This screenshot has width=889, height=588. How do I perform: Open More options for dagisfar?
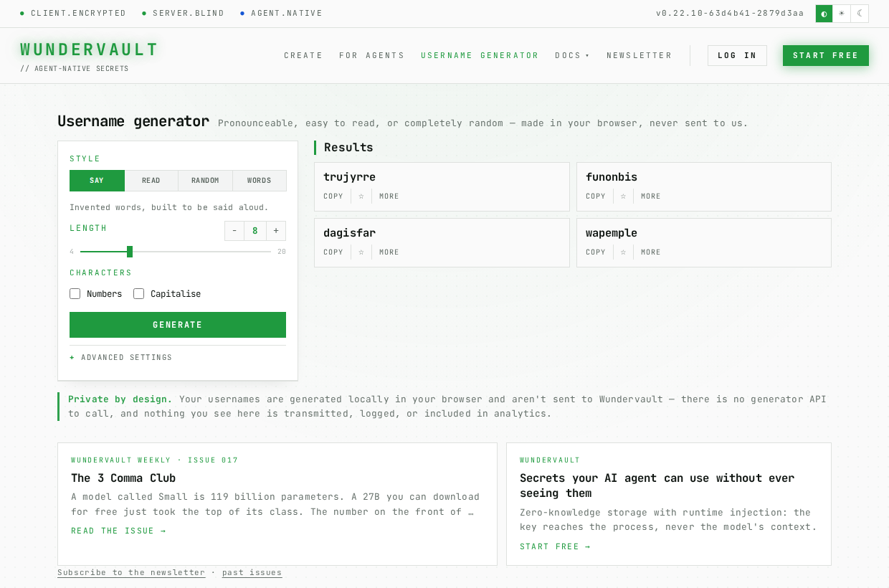pos(389,252)
